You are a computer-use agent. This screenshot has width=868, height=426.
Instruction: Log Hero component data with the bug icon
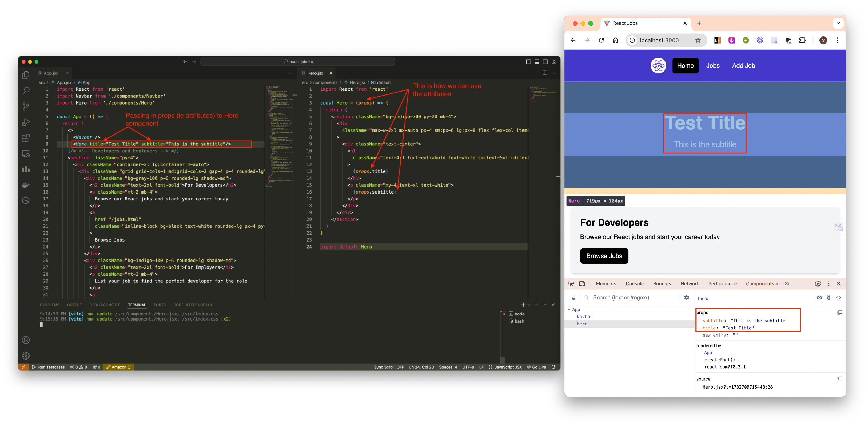pyautogui.click(x=829, y=298)
